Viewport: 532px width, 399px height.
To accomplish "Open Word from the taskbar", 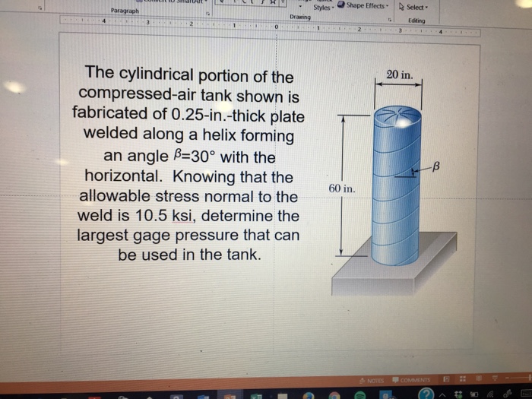I will pos(203,396).
